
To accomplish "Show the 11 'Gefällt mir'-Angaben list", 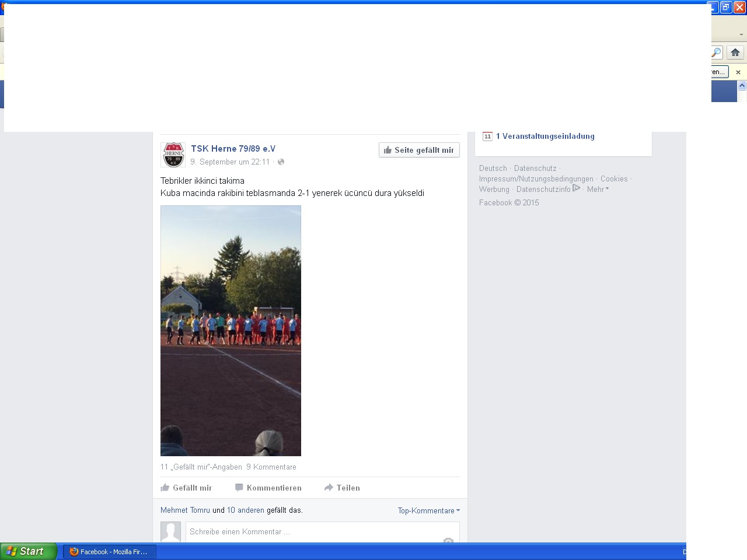I will pyautogui.click(x=201, y=467).
